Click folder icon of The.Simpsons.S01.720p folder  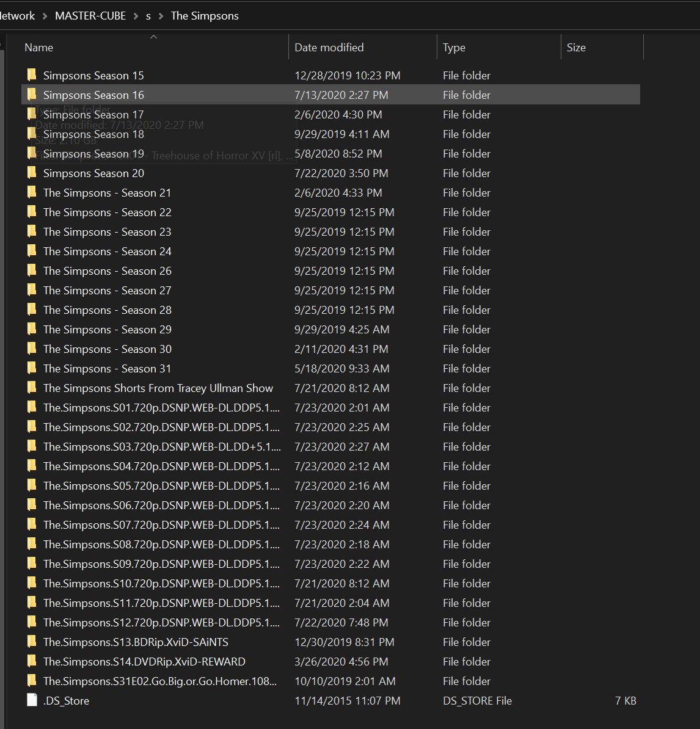[x=32, y=407]
